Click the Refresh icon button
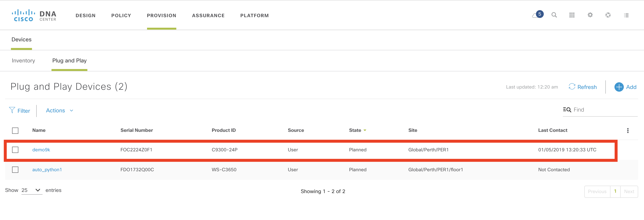Image resolution: width=644 pixels, height=220 pixels. click(x=572, y=87)
